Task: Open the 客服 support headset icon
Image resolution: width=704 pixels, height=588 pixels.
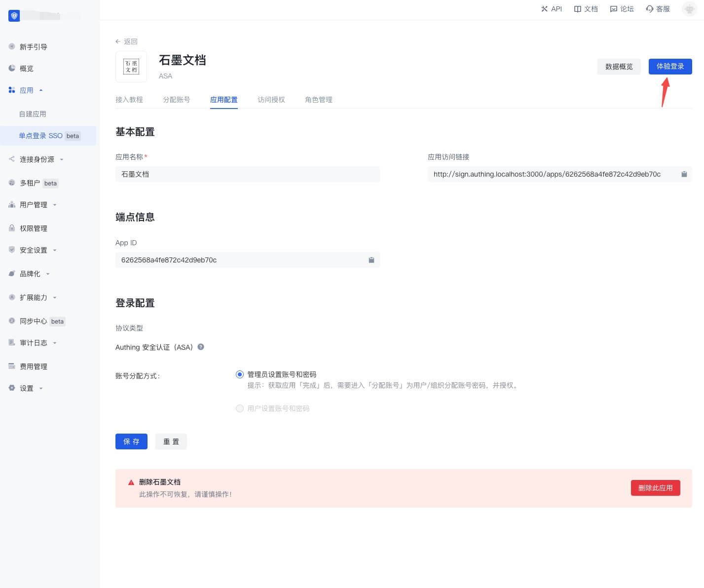Action: (650, 9)
